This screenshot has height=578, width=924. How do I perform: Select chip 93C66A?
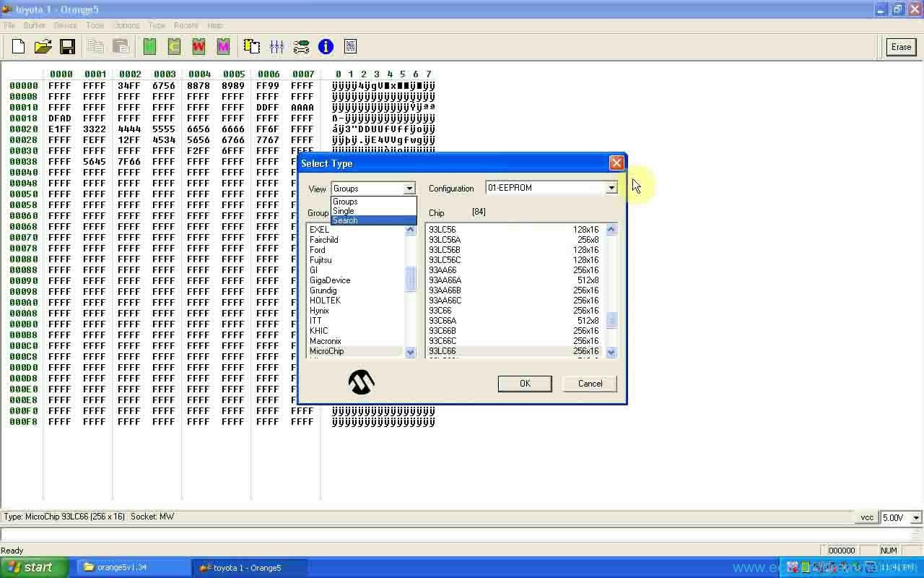click(x=514, y=321)
